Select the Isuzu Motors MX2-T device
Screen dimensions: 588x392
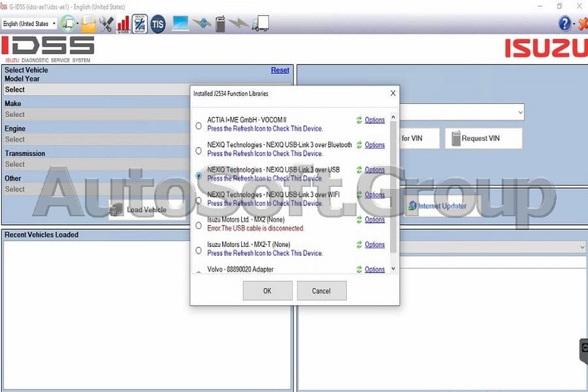[199, 250]
